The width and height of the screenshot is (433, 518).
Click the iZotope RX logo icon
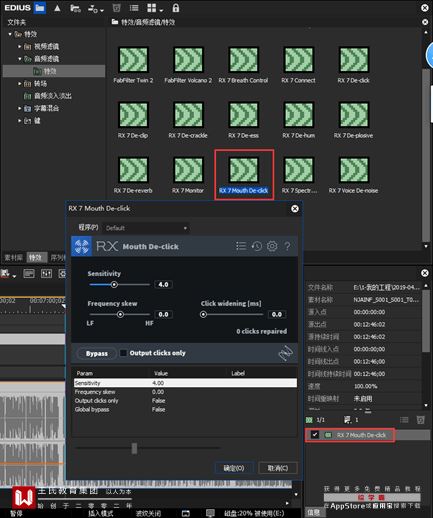[x=81, y=246]
